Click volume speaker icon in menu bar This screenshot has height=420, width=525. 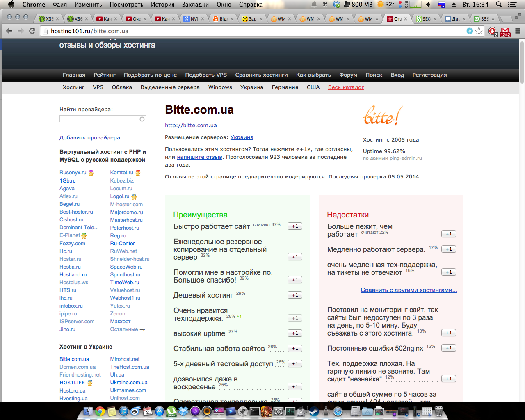click(x=428, y=5)
